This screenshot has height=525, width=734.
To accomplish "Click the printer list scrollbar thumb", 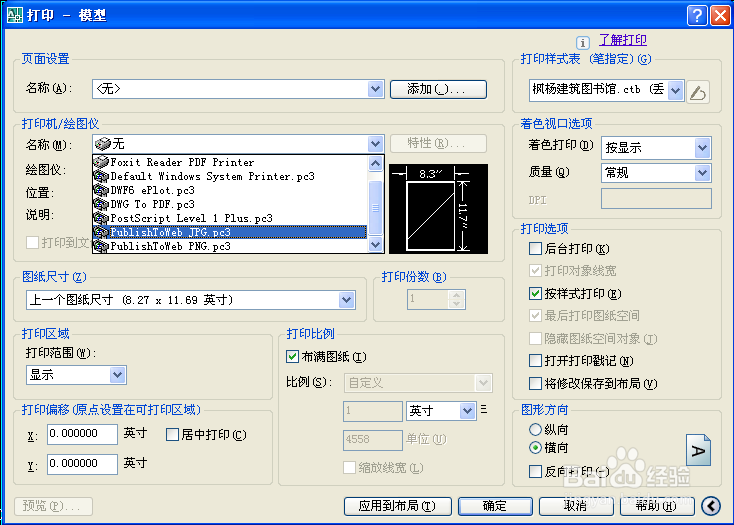I will click(375, 208).
